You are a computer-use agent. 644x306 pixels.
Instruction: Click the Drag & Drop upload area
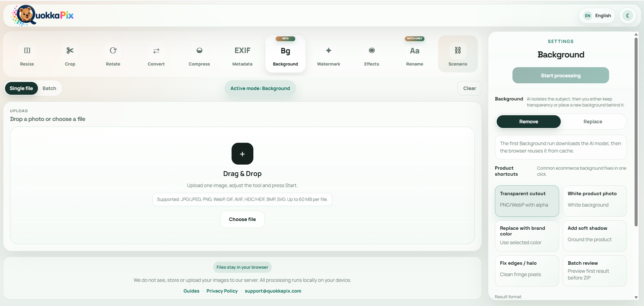pos(242,185)
